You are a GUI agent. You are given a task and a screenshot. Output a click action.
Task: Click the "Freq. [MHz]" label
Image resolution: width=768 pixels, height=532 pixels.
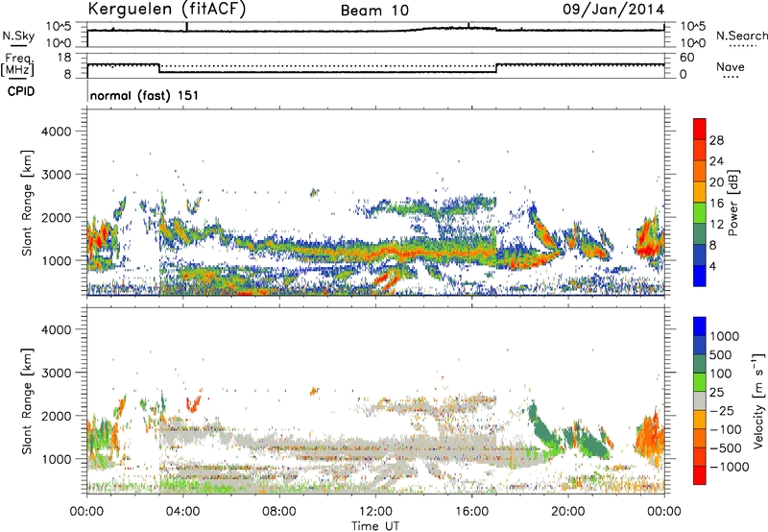[x=17, y=64]
